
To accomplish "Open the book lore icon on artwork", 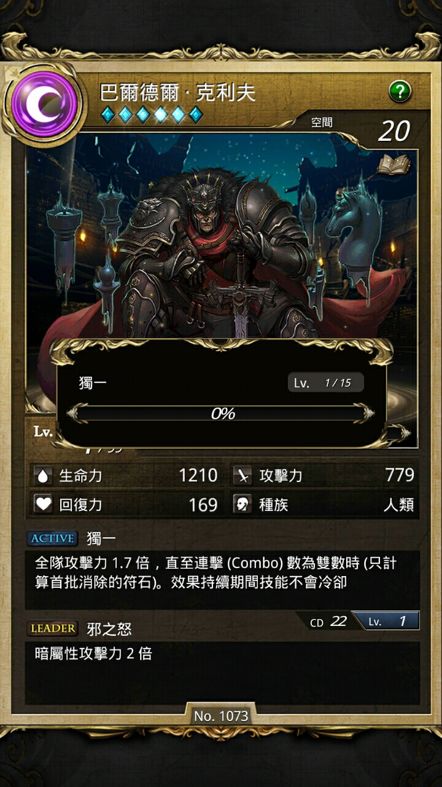I will [x=393, y=165].
